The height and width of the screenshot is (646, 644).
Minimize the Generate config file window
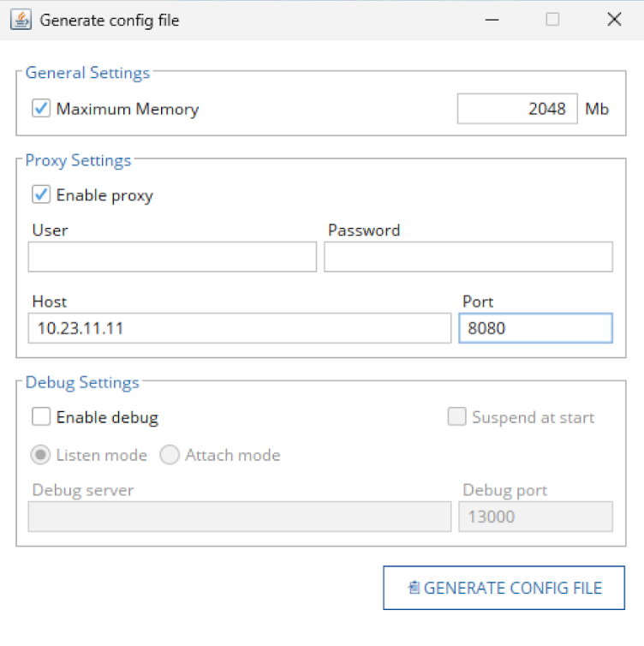click(492, 20)
